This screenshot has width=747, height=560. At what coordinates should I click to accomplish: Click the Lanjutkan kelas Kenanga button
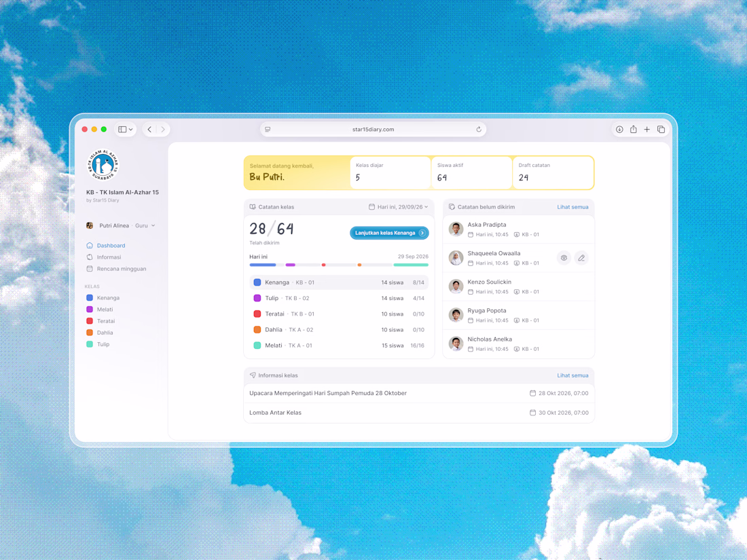(x=389, y=233)
